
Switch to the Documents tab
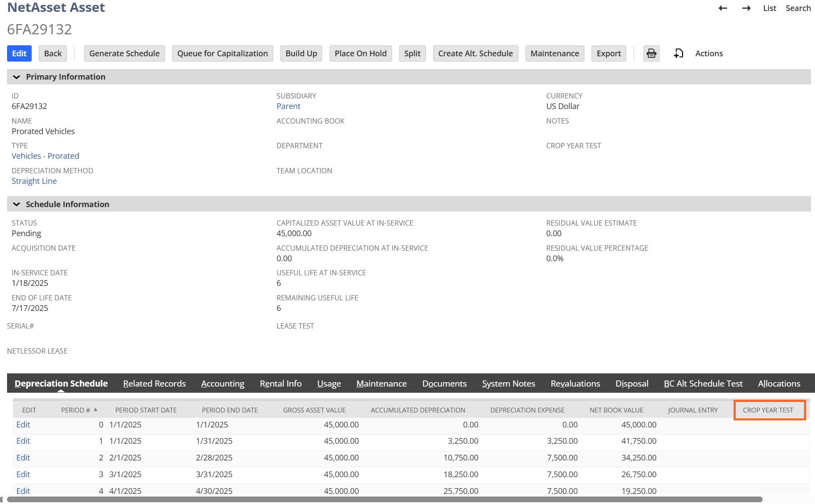[x=444, y=383]
